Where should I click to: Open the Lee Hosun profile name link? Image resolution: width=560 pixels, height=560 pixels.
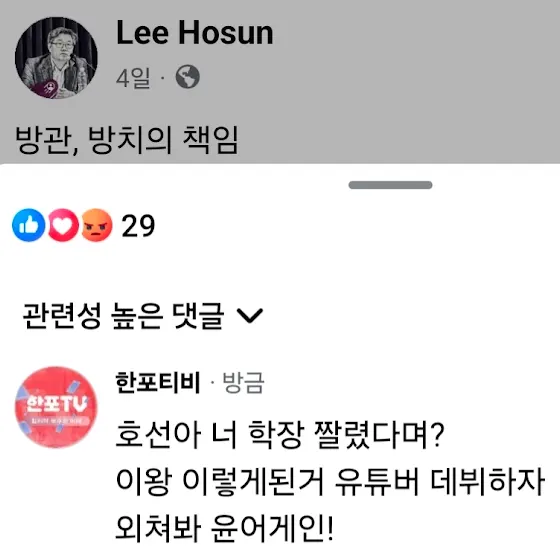coord(195,33)
